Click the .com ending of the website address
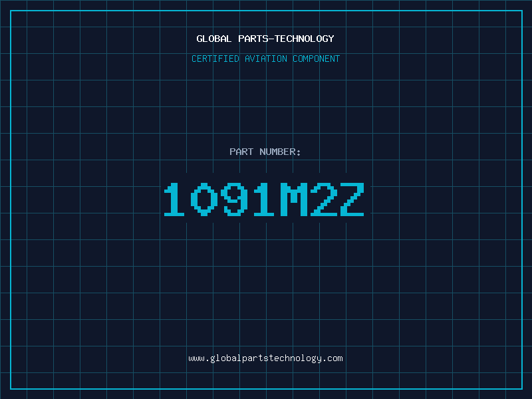The image size is (532, 399). (332, 358)
